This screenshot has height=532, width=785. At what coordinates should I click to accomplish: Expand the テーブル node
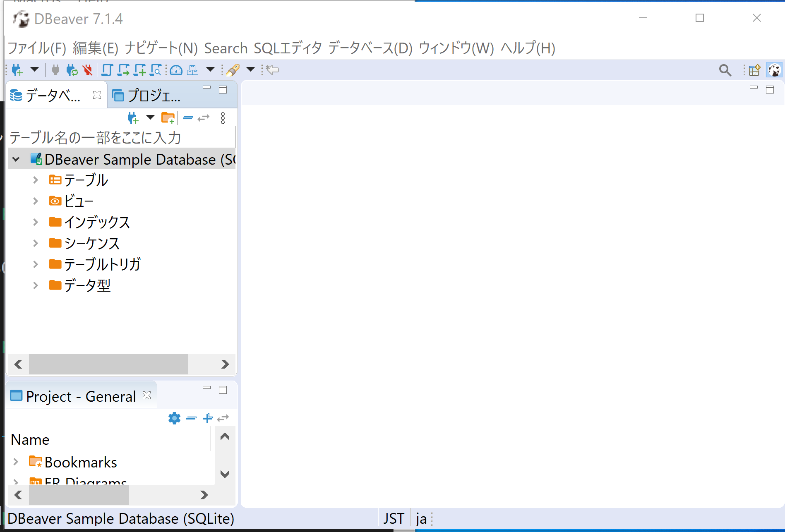[x=36, y=180]
